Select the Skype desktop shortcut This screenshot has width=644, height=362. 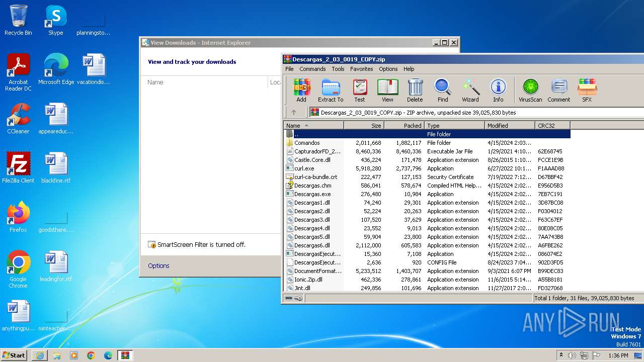click(x=55, y=20)
